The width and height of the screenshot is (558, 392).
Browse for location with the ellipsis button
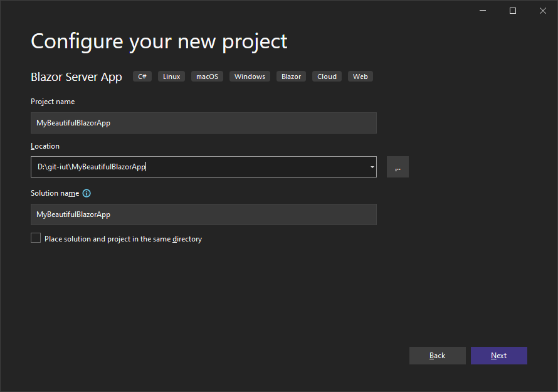397,167
